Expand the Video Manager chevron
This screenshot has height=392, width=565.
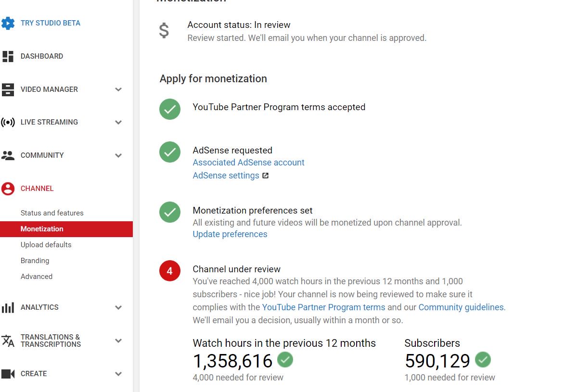tap(118, 89)
